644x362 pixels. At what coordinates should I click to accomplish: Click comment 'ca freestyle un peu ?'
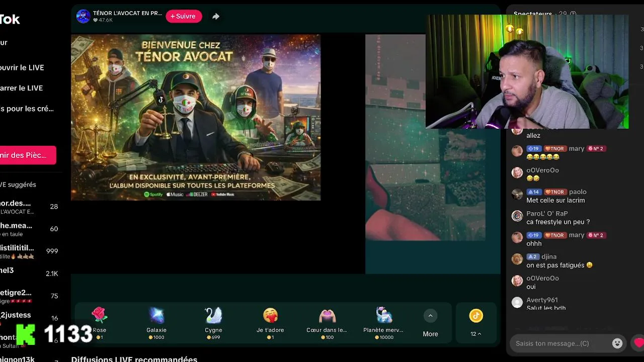click(x=558, y=222)
